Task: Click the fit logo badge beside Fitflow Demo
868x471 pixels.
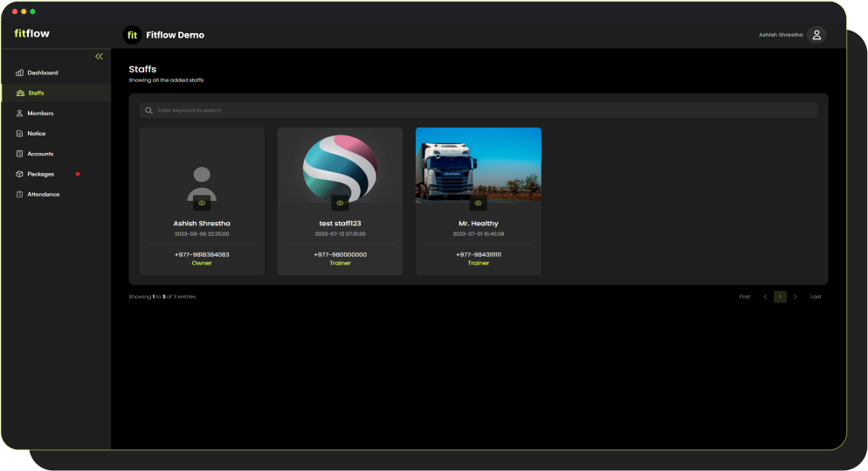Action: click(x=132, y=35)
